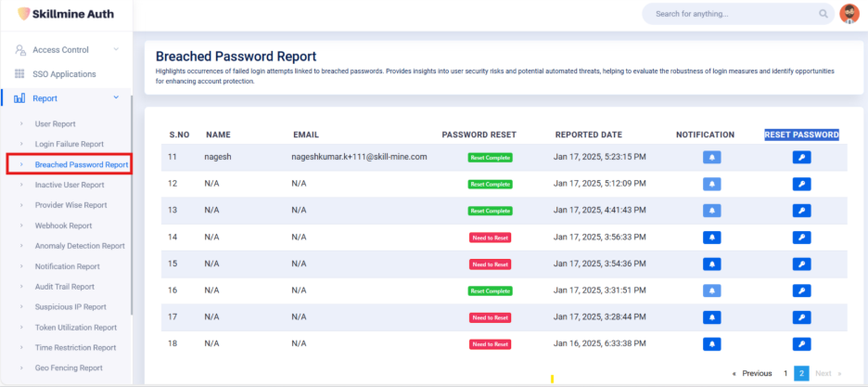Click the SSO Applications grid icon
The width and height of the screenshot is (868, 387).
pos(19,74)
